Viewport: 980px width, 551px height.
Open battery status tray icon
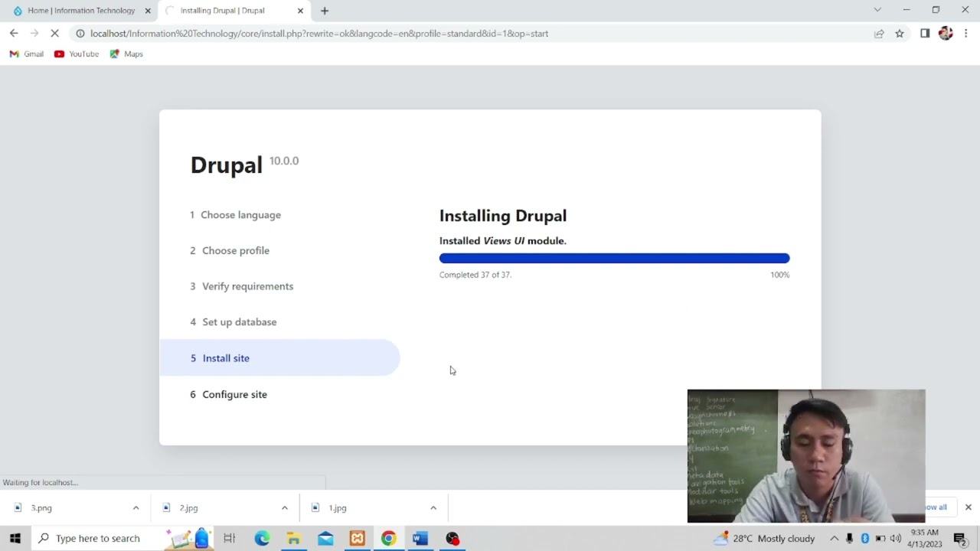click(880, 539)
